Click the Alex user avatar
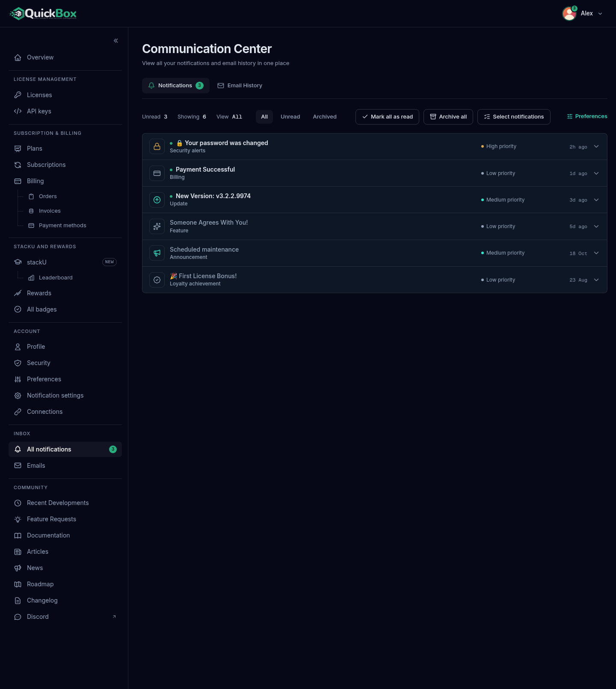The height and width of the screenshot is (689, 616). [569, 14]
